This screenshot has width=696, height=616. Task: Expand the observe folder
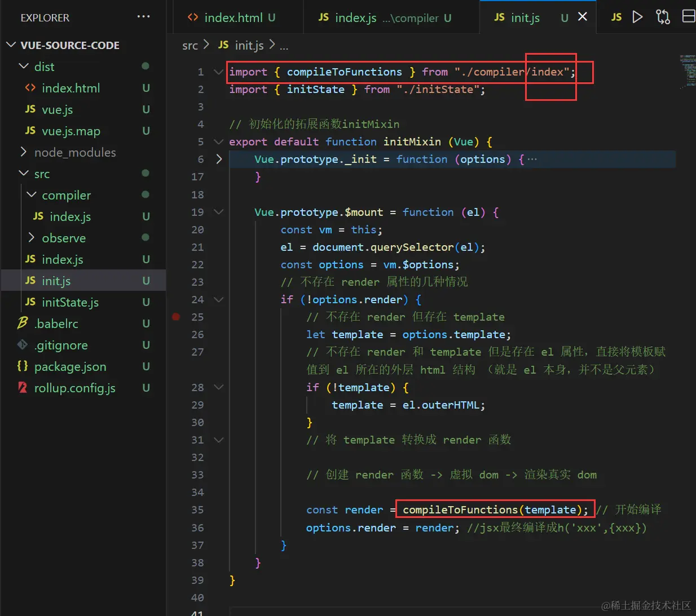click(x=32, y=237)
